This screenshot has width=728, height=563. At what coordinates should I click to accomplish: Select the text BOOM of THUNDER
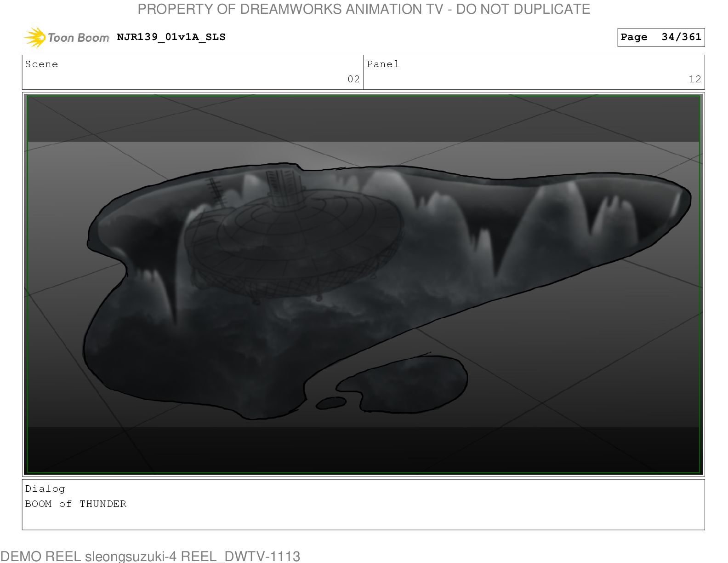[x=76, y=504]
